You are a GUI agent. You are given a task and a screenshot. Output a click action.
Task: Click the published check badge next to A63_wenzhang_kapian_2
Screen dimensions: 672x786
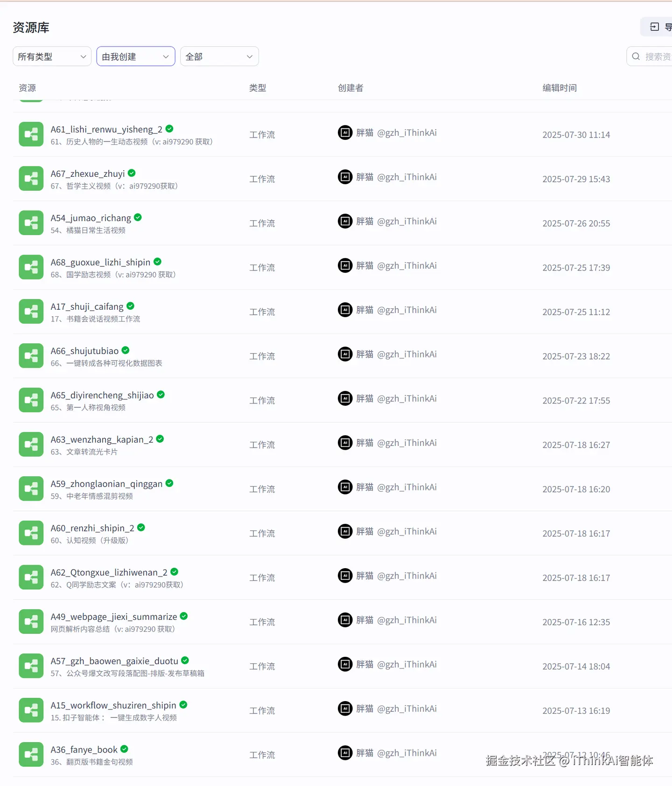pos(160,439)
